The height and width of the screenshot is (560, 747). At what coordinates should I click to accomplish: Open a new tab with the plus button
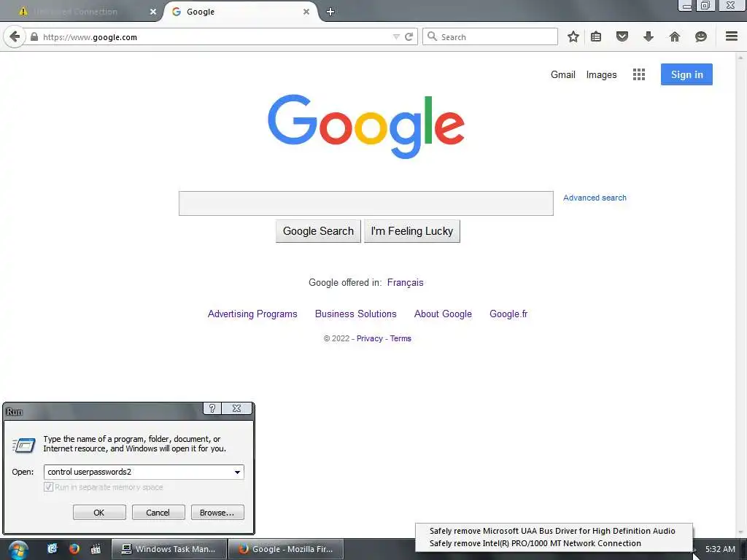(x=330, y=12)
